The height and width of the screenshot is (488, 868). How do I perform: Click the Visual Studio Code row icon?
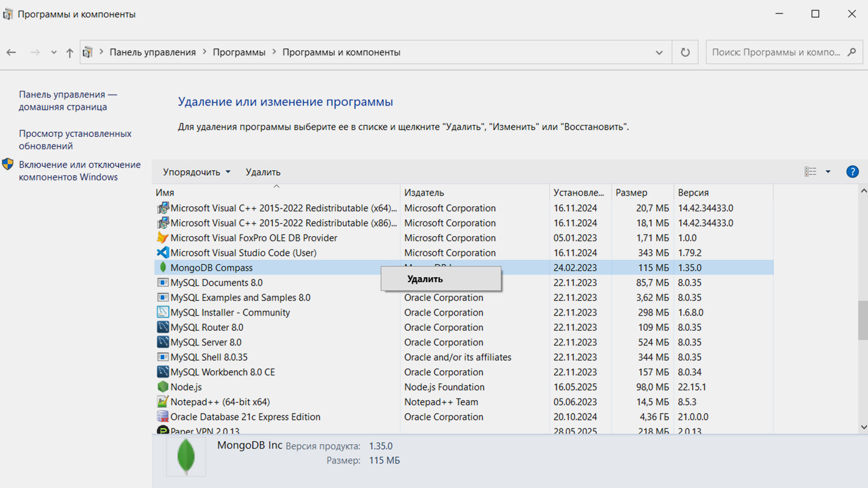pos(163,252)
